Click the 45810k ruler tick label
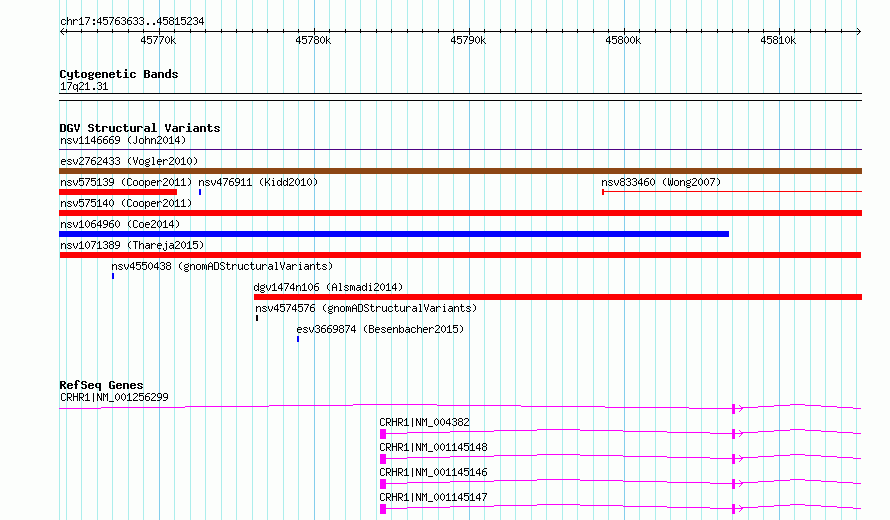Image resolution: width=890 pixels, height=520 pixels. point(778,40)
